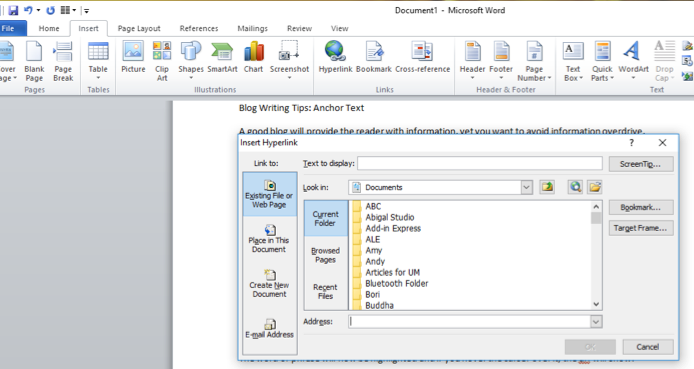Image resolution: width=694 pixels, height=369 pixels.
Task: Click the Save icon in Quick Access Toolbar
Action: pos(13,10)
